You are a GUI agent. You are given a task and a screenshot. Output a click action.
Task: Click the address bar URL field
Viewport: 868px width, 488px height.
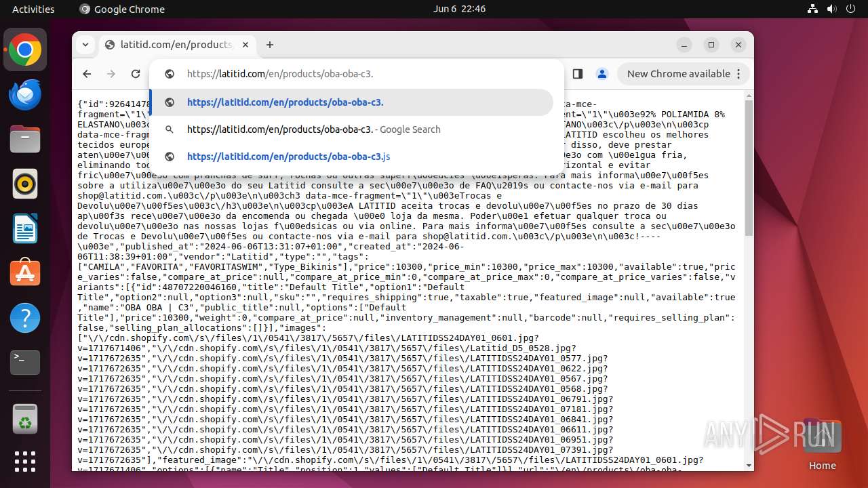356,74
